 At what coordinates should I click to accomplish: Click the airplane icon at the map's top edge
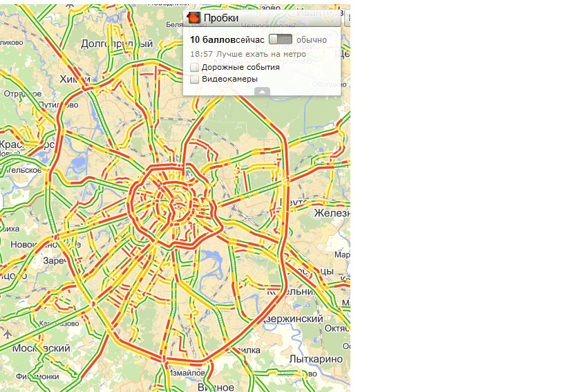(70, 5)
